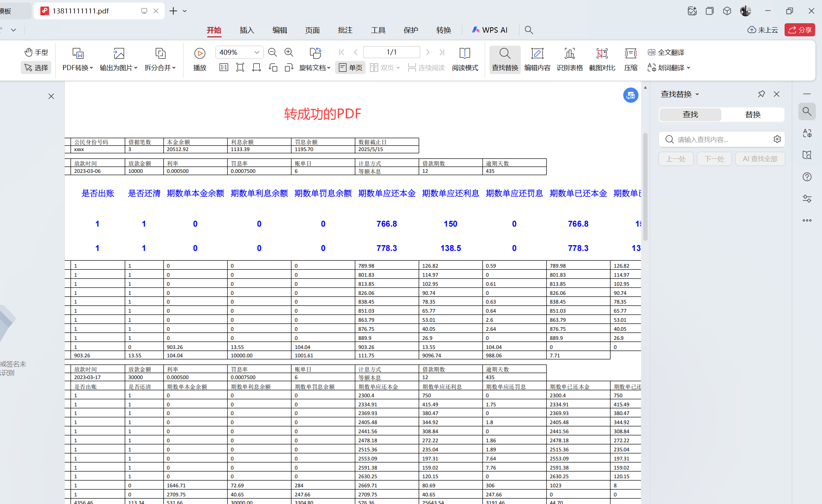This screenshot has height=504, width=822.
Task: Toggle 单页 single page view
Action: tap(350, 68)
